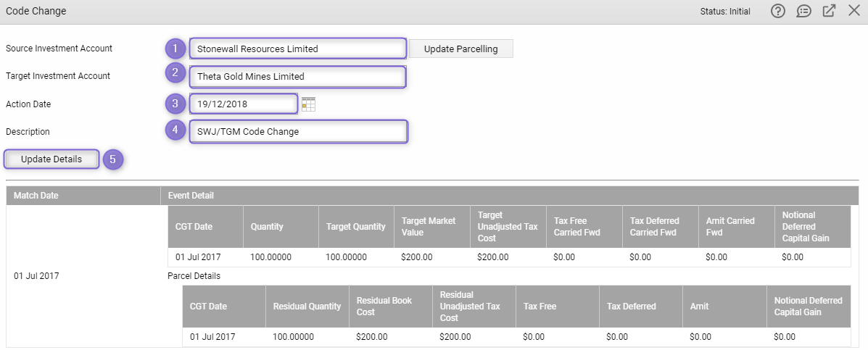Viewport: 868px width, 350px height.
Task: Click the Parcel Details label
Action: point(194,276)
